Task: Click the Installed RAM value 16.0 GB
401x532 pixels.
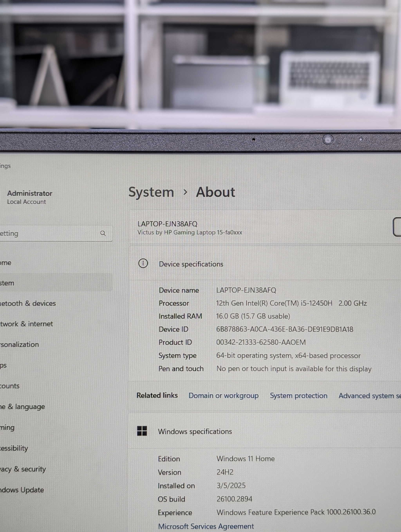Action: click(x=253, y=316)
